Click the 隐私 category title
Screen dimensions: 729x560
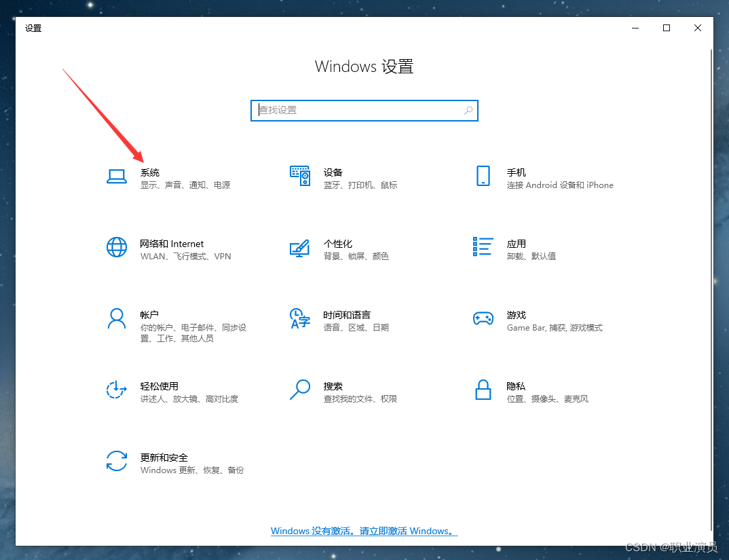[516, 386]
